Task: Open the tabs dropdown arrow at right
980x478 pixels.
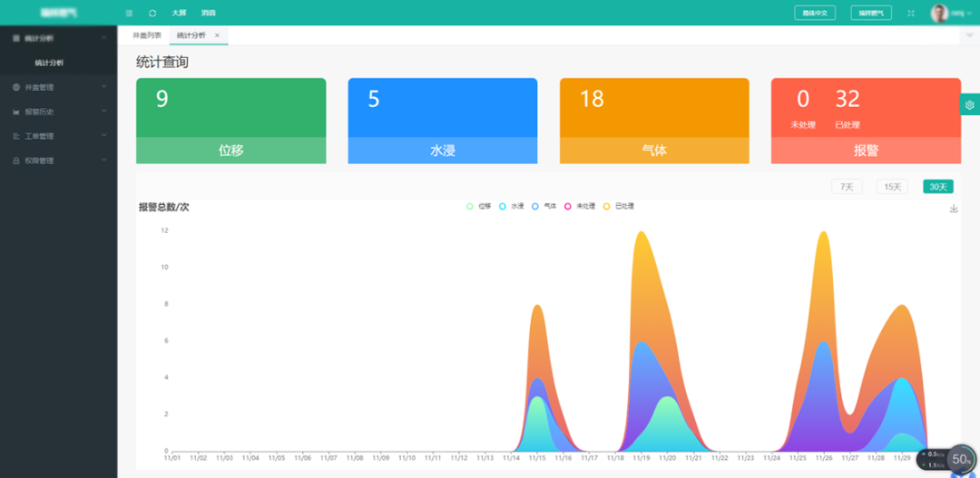Action: click(969, 35)
